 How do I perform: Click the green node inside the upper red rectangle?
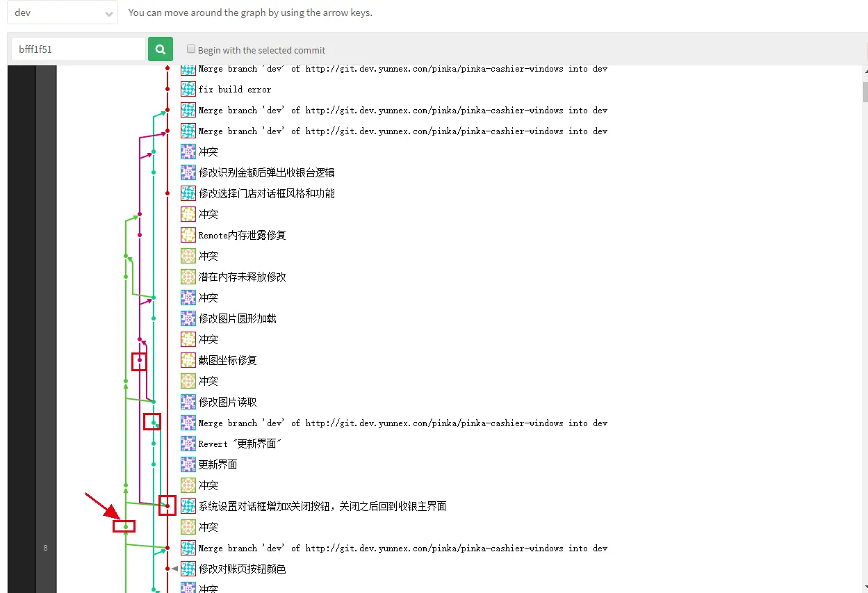pos(139,362)
